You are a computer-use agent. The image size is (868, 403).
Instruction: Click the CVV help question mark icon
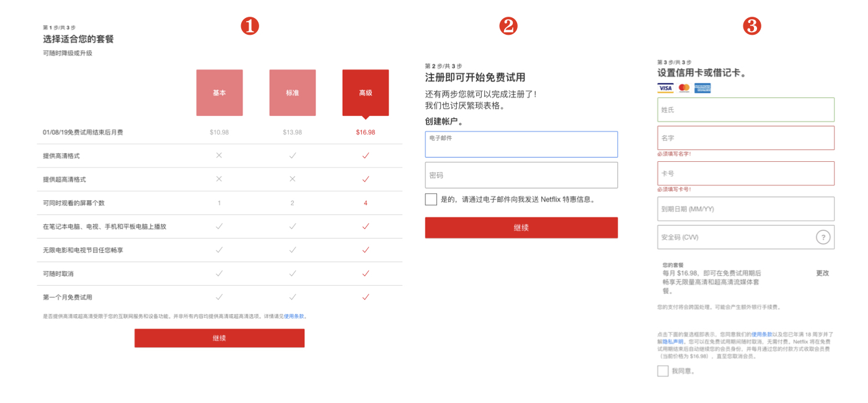point(823,237)
